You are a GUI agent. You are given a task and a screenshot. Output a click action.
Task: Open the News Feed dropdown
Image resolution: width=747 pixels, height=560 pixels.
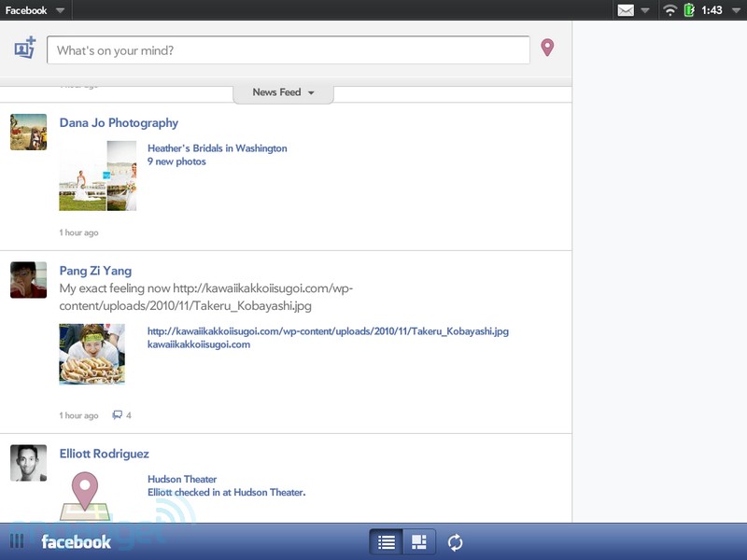click(283, 92)
